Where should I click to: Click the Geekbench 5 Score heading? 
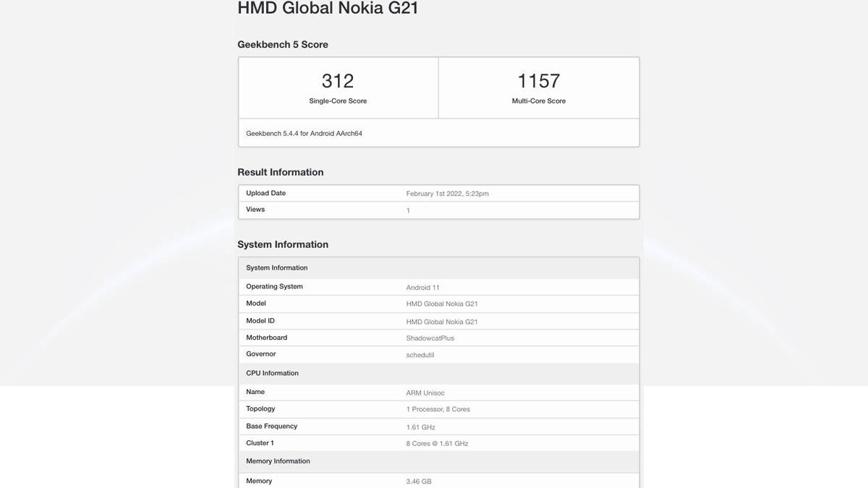pyautogui.click(x=282, y=44)
